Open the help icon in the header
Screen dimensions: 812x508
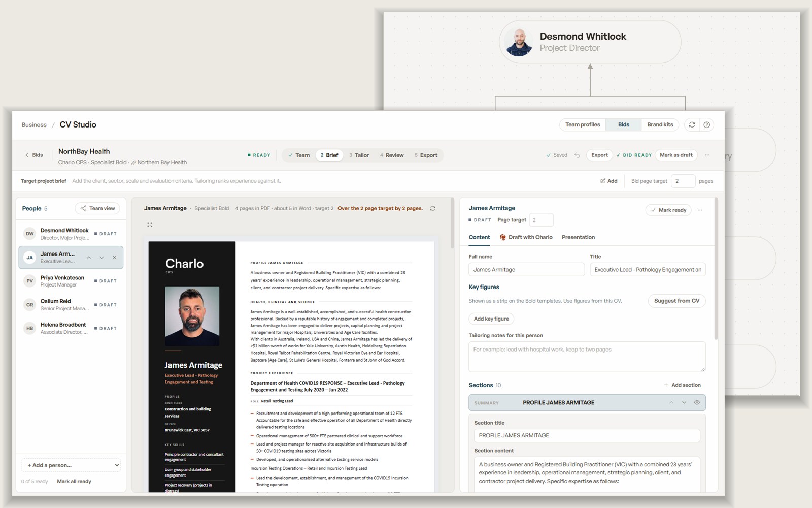click(x=706, y=125)
